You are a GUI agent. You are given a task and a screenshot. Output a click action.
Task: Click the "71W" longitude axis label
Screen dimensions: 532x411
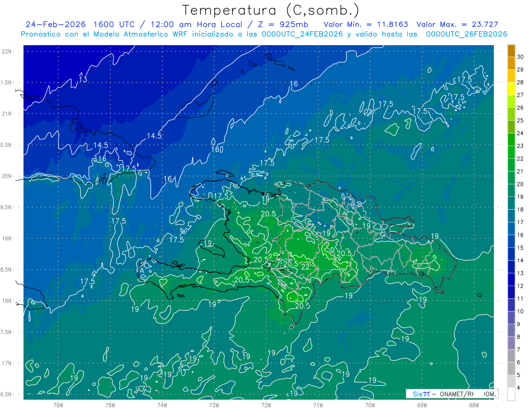point(318,405)
